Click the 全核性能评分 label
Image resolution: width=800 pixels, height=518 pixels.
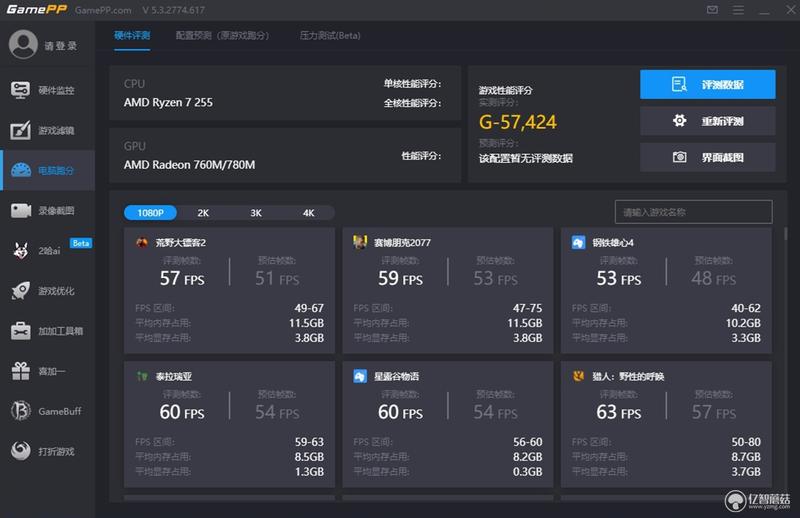pyautogui.click(x=412, y=103)
